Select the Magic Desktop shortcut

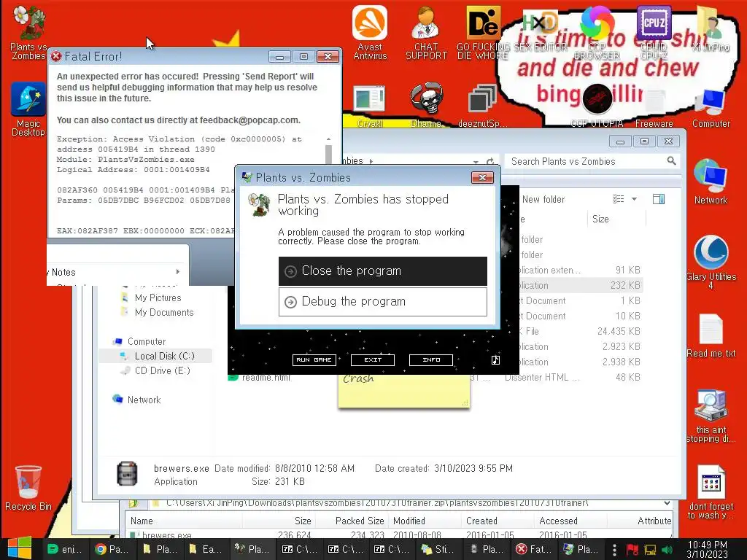coord(28,109)
